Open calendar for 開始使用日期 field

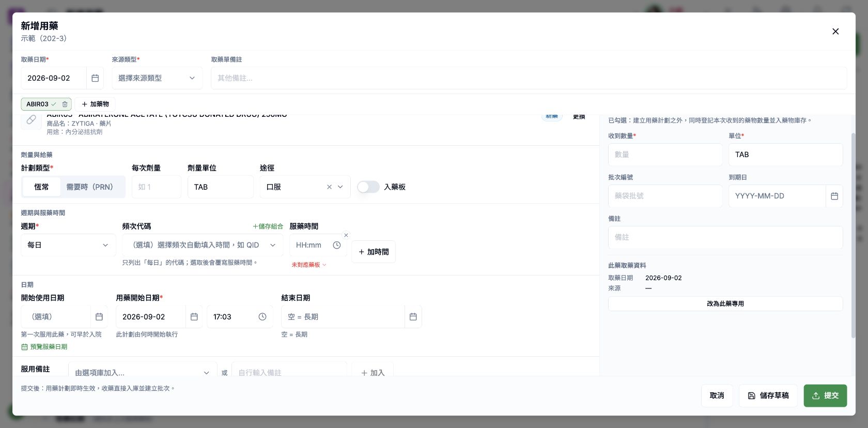(99, 317)
